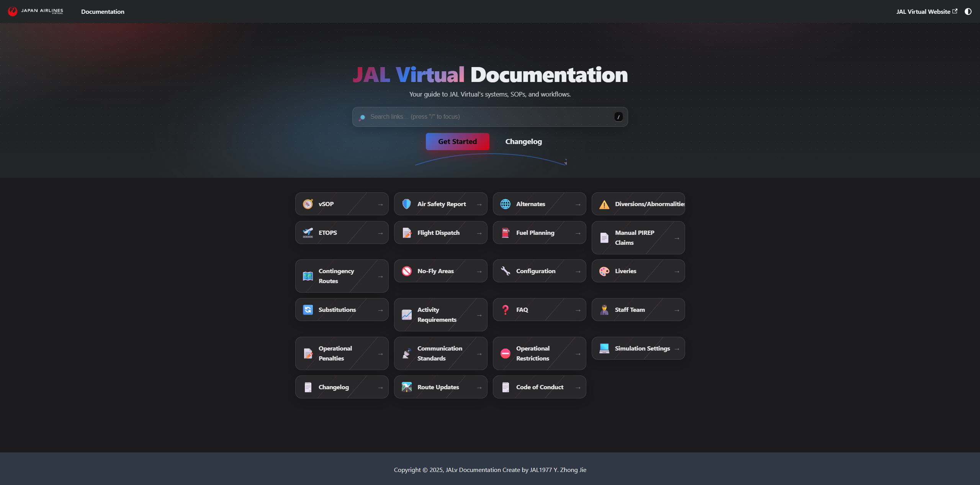Expand the Contingency Routes card arrow
The image size is (980, 485).
[x=380, y=276]
